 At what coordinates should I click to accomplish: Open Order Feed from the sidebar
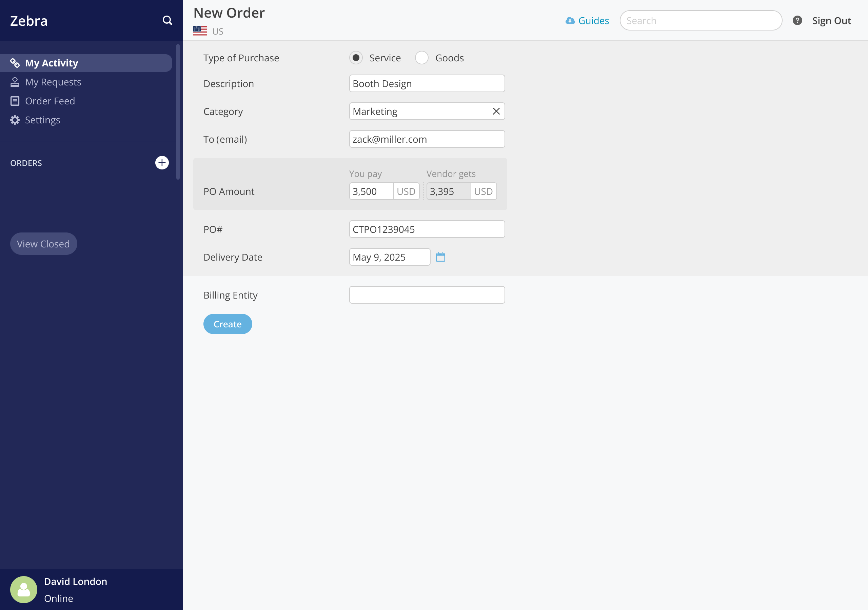(x=50, y=101)
